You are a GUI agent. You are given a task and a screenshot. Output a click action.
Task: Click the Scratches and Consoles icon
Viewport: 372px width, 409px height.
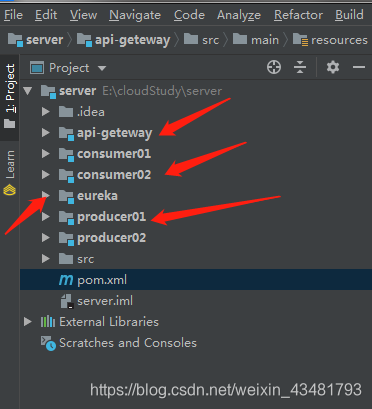click(x=48, y=343)
